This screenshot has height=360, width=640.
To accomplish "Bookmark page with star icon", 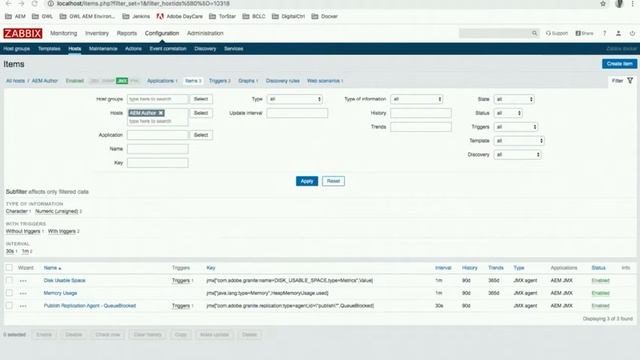I will [x=603, y=4].
